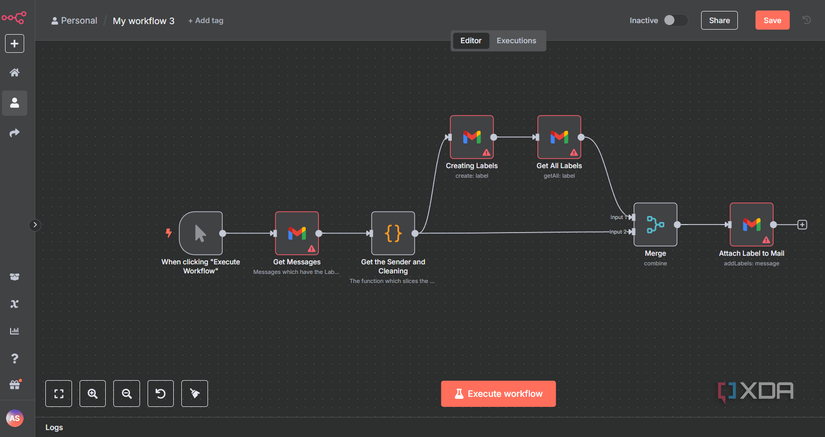Click the lightning trigger indicator
Screen dimensions: 825x437
tap(168, 233)
